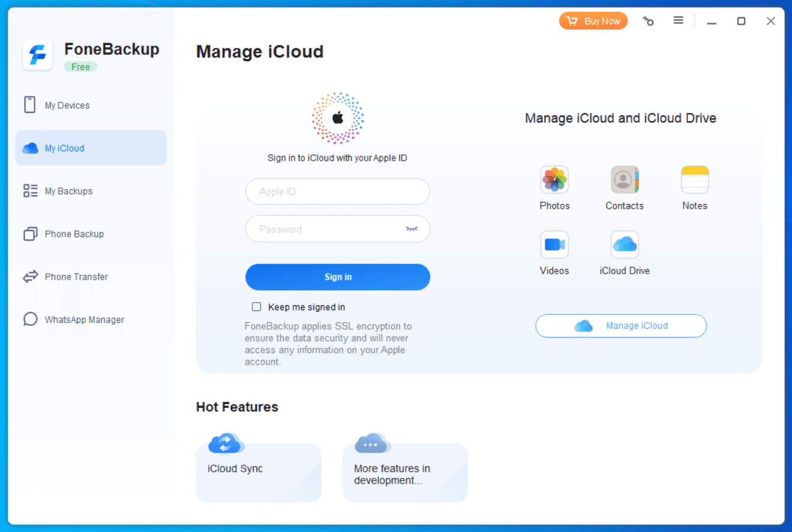Click the Manage iCloud button
Viewport: 792px width, 532px height.
tap(621, 326)
